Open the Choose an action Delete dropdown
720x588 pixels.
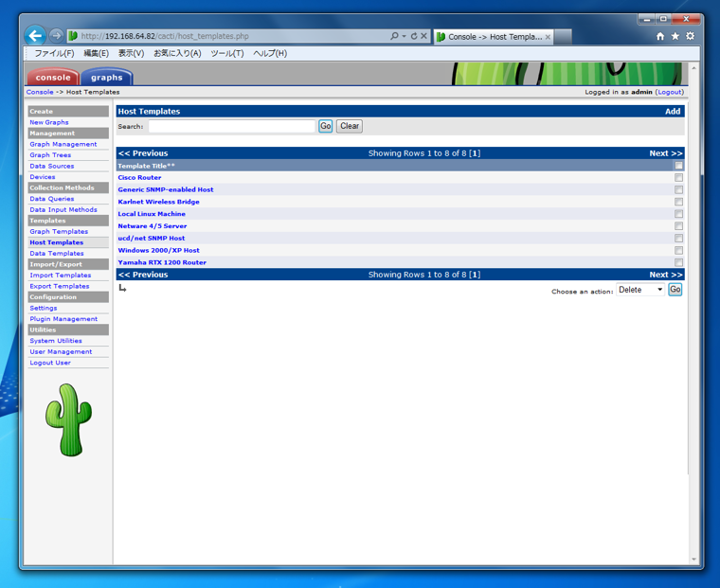pos(640,290)
